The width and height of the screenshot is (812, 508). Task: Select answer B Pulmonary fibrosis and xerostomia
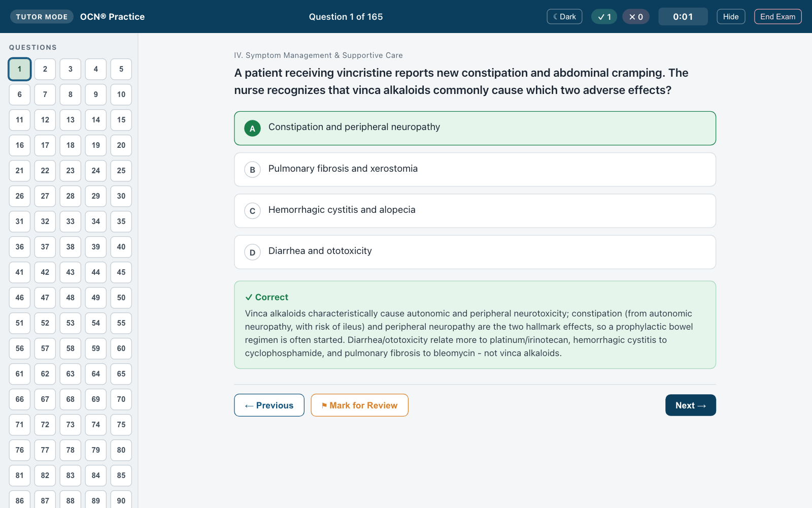[x=475, y=170]
